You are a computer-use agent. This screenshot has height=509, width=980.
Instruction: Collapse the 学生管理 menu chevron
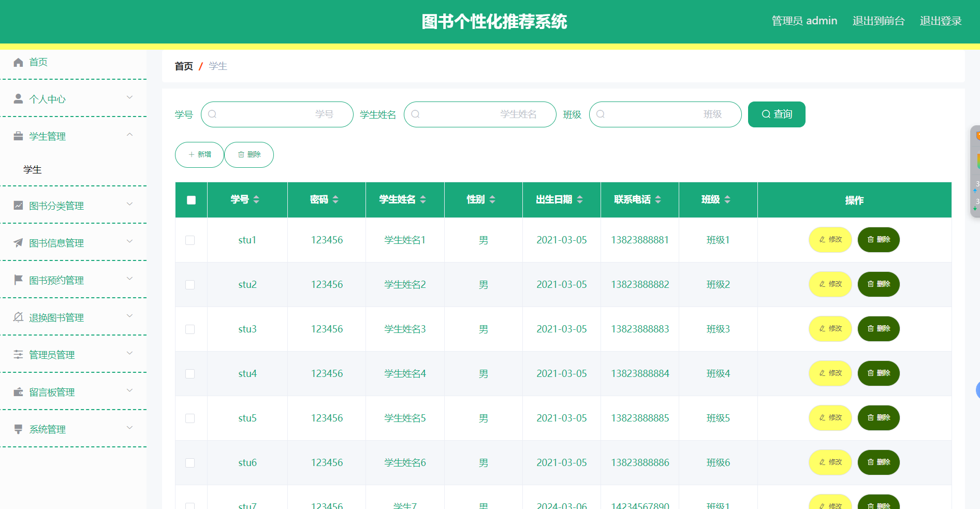click(130, 135)
